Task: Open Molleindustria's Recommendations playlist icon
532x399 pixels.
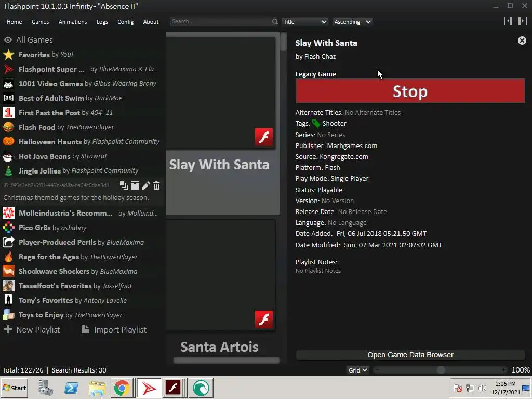Action: click(x=8, y=213)
